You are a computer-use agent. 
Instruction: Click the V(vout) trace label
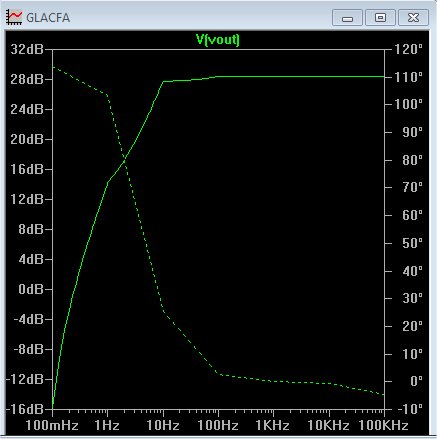tap(218, 40)
